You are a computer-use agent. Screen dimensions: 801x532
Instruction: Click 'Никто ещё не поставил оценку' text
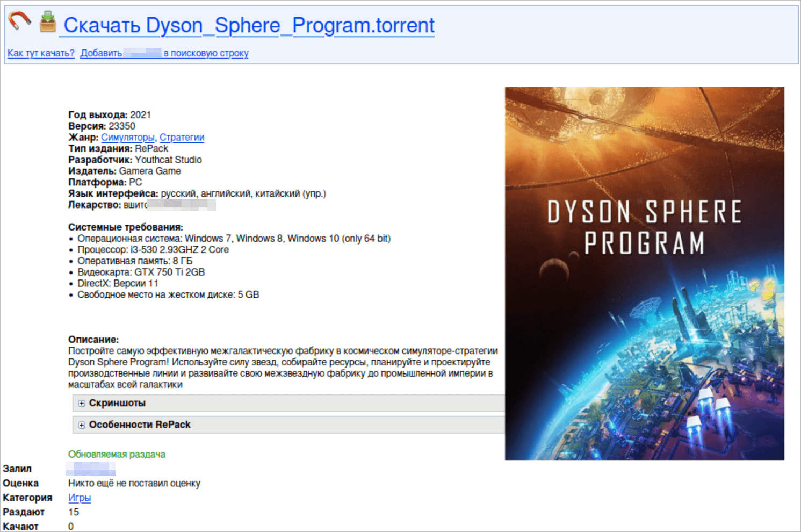(x=134, y=483)
